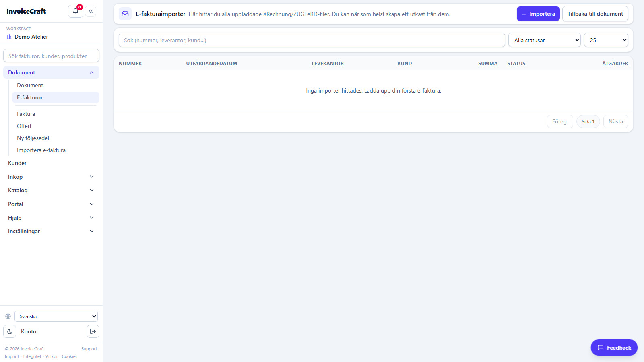Open Dokument submenu item
The image size is (644, 362).
(x=56, y=85)
